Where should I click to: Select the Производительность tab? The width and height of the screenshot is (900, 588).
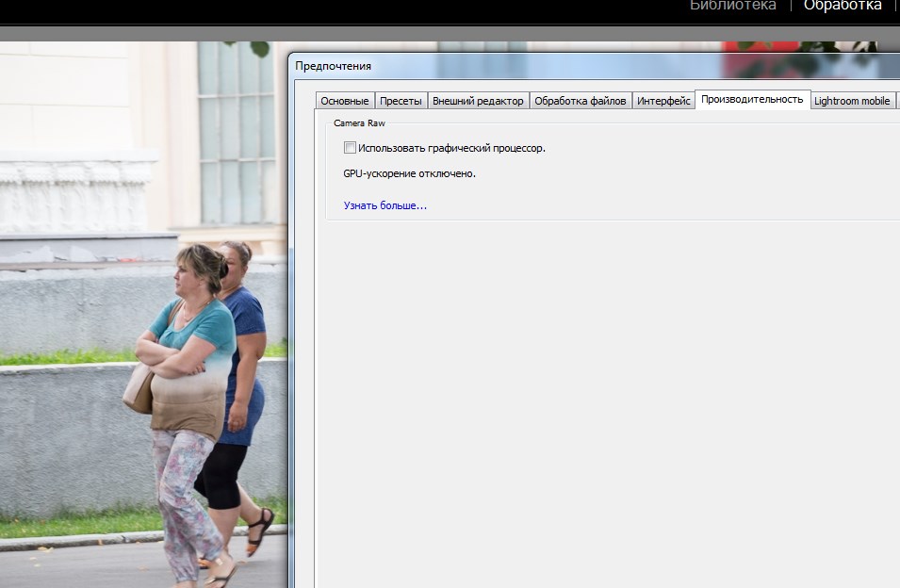(752, 99)
